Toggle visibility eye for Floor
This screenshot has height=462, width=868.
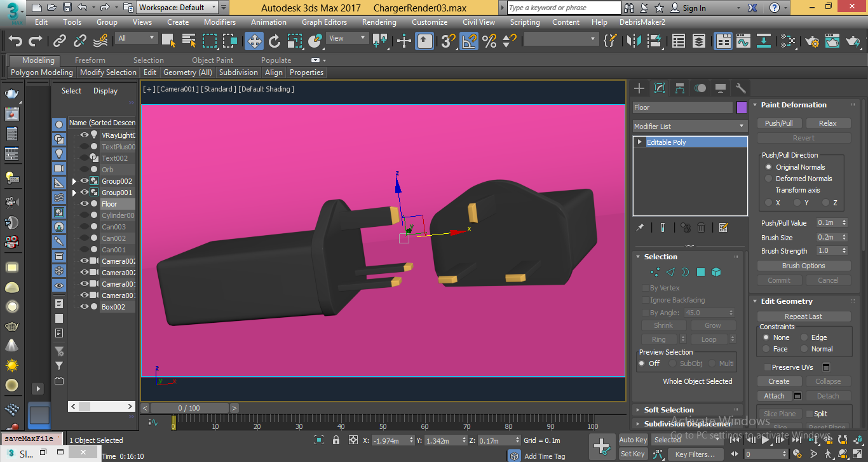pos(84,204)
